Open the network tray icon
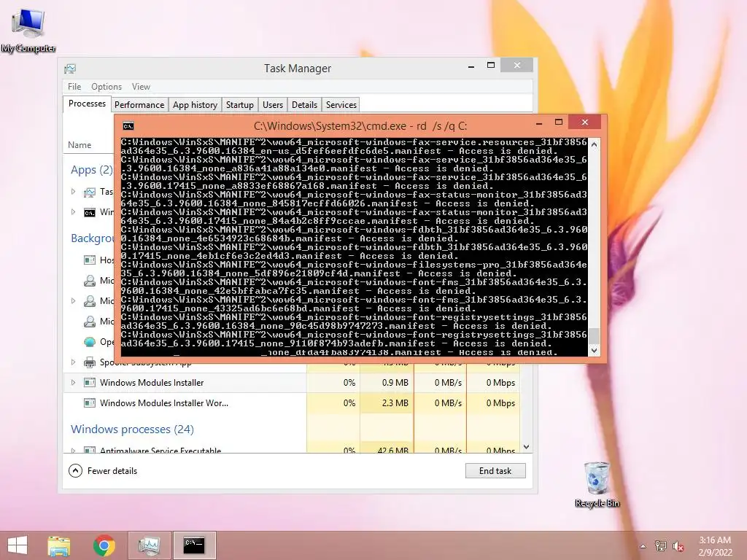747x560 pixels. 660,546
